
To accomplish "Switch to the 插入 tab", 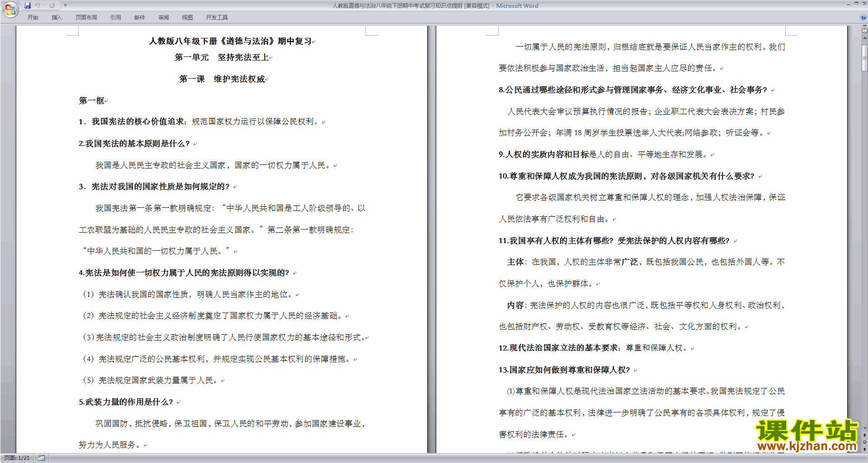I will 57,18.
